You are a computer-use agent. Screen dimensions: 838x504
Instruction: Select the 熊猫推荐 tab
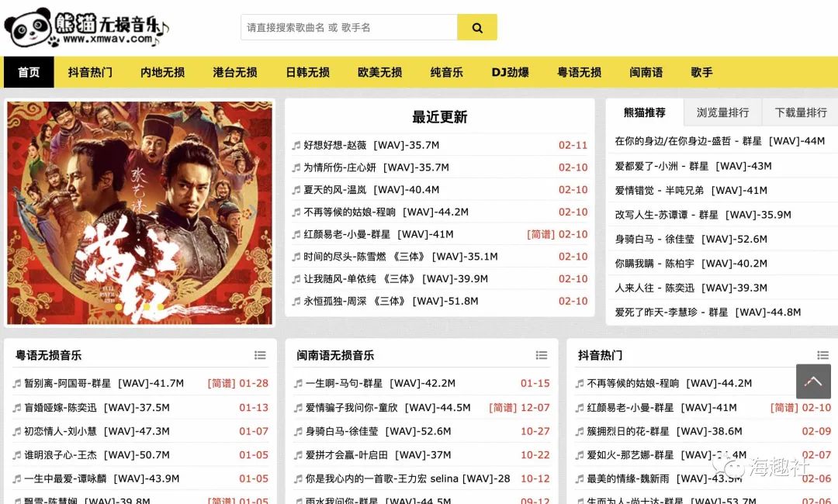[645, 112]
